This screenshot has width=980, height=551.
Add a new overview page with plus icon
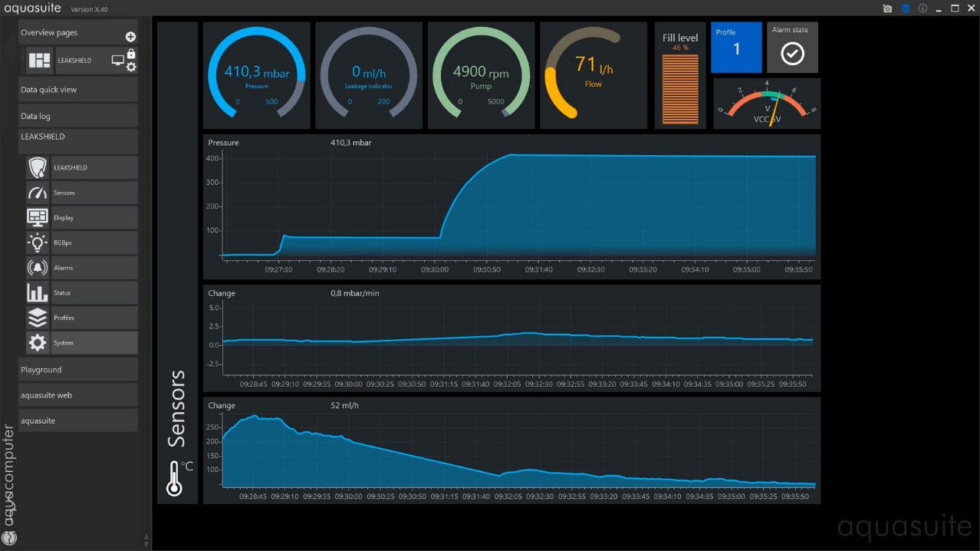pyautogui.click(x=130, y=37)
